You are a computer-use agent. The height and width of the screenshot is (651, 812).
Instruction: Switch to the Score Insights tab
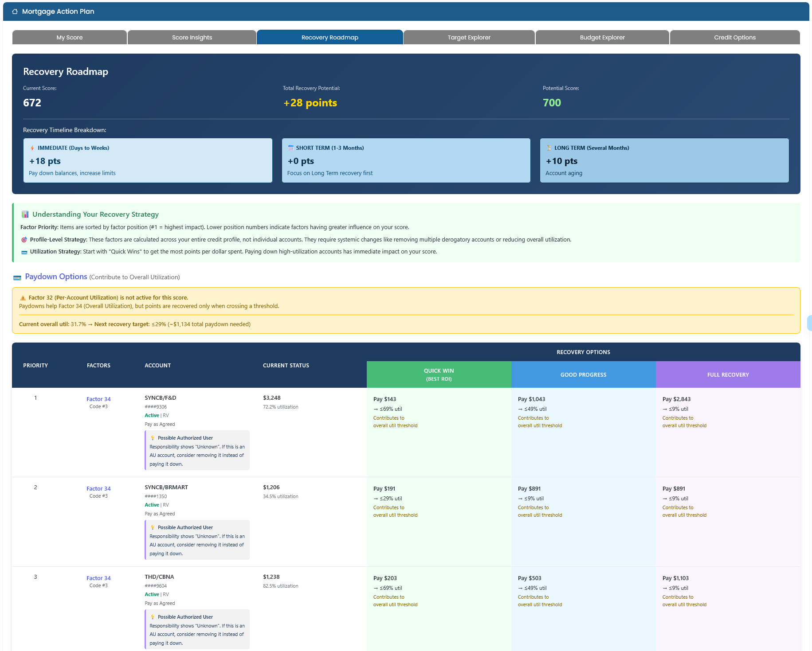[x=192, y=38]
